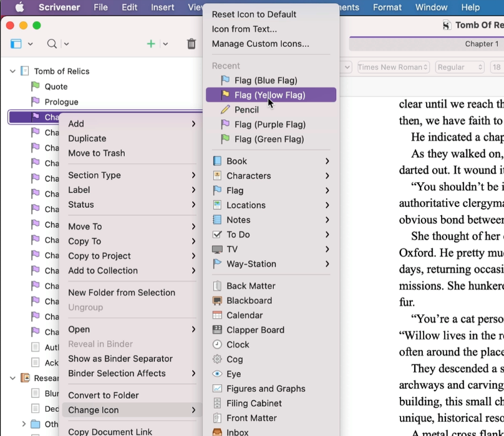The height and width of the screenshot is (436, 504).
Task: Open the search options dropdown arrow
Action: [x=66, y=44]
